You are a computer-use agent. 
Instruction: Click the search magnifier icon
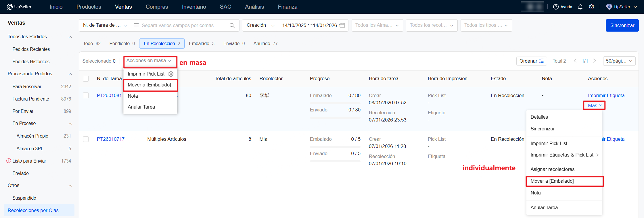232,26
